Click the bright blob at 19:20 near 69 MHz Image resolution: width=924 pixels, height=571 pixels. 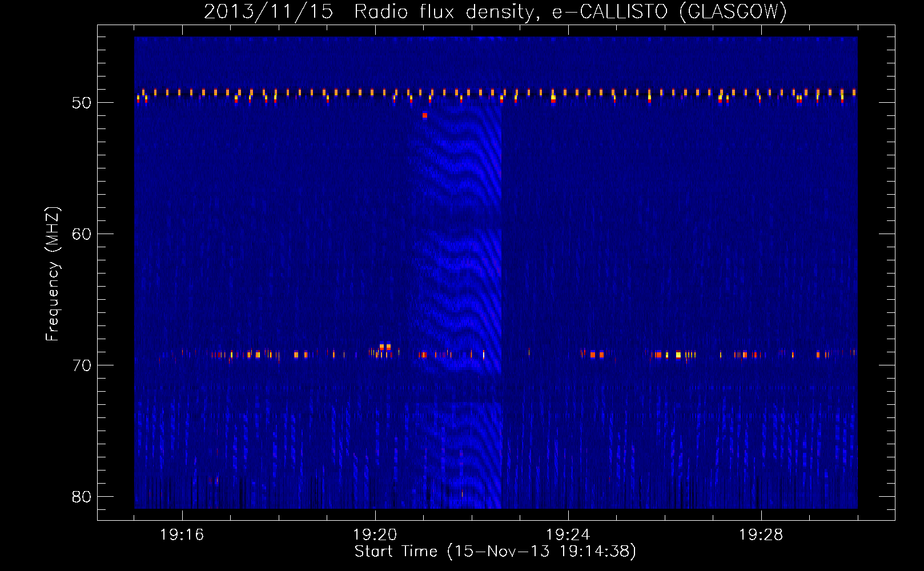click(385, 347)
